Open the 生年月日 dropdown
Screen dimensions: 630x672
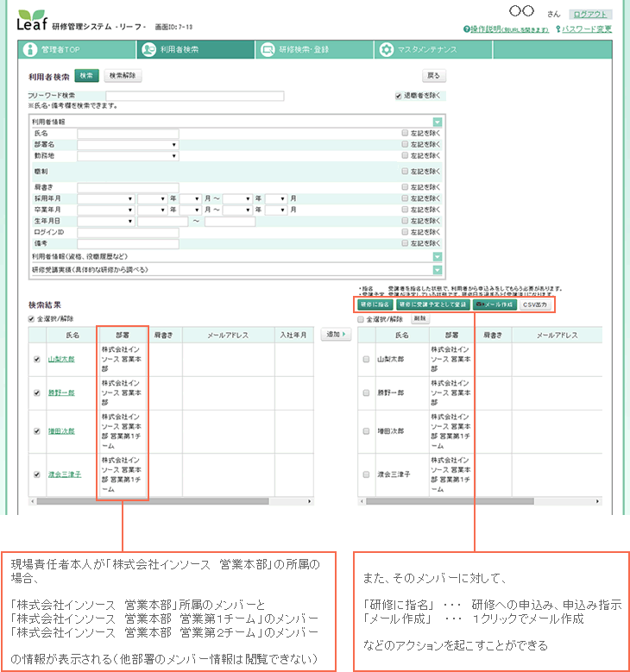106,221
